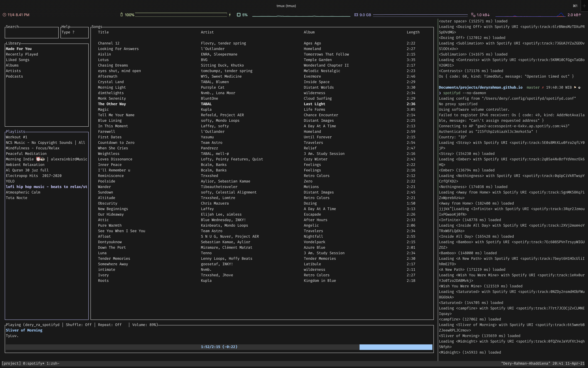Select the song Somewhere Away
The width and height of the screenshot is (588, 368).
[x=113, y=264]
